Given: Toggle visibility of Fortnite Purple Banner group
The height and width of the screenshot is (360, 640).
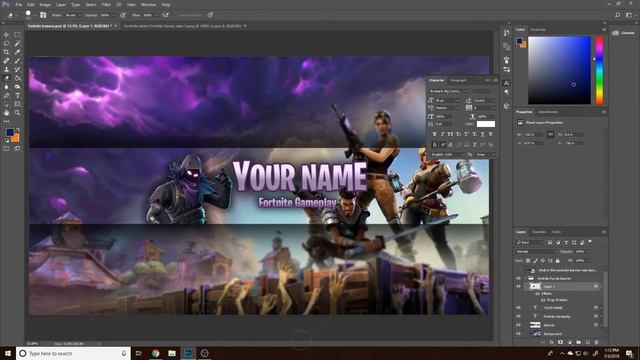Looking at the screenshot, I should (518, 278).
